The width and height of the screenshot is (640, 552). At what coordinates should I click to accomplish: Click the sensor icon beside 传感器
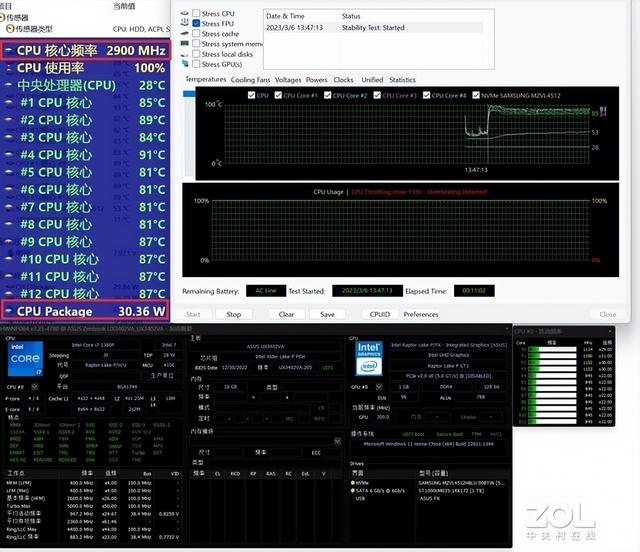coord(2,18)
